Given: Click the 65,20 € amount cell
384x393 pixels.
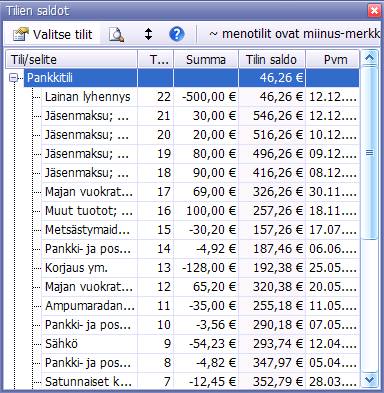Looking at the screenshot, I should click(206, 287).
